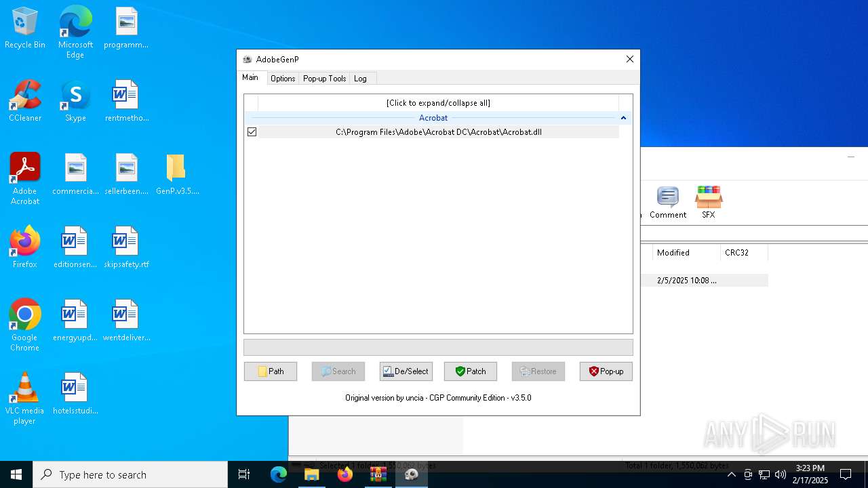
Task: Collapse the Acrobat group arrow
Action: point(623,118)
